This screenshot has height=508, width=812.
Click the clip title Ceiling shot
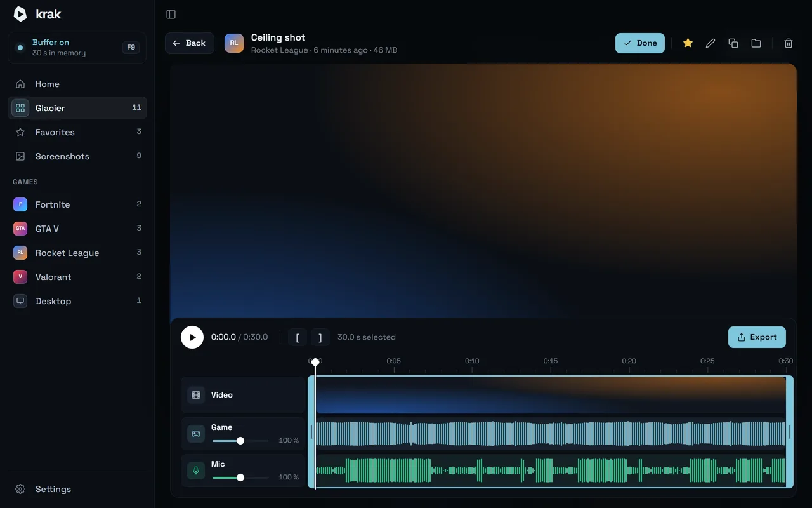pyautogui.click(x=278, y=37)
